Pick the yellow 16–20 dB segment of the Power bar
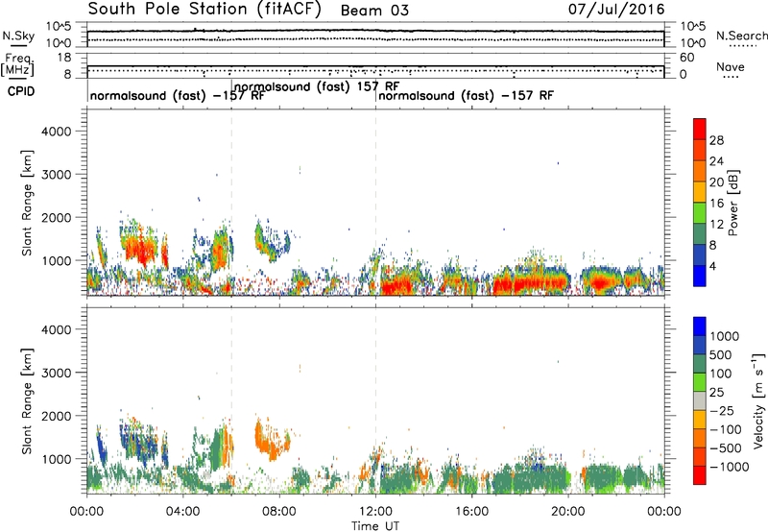The image size is (768, 532). pyautogui.click(x=700, y=192)
